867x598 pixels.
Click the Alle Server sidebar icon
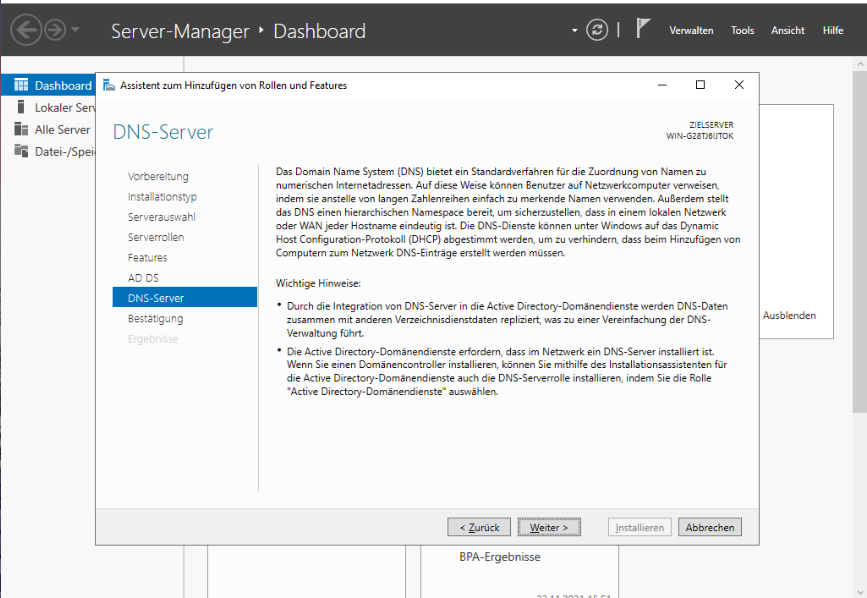tap(21, 129)
